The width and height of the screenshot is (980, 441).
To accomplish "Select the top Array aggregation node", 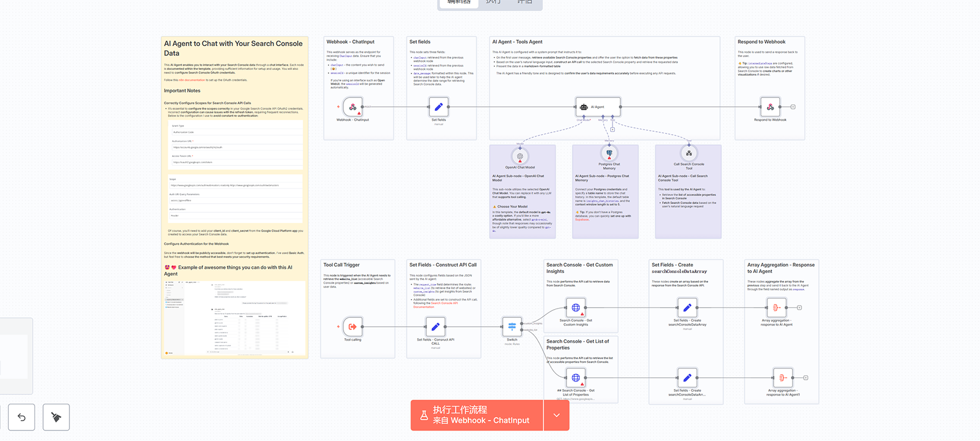I will 776,307.
